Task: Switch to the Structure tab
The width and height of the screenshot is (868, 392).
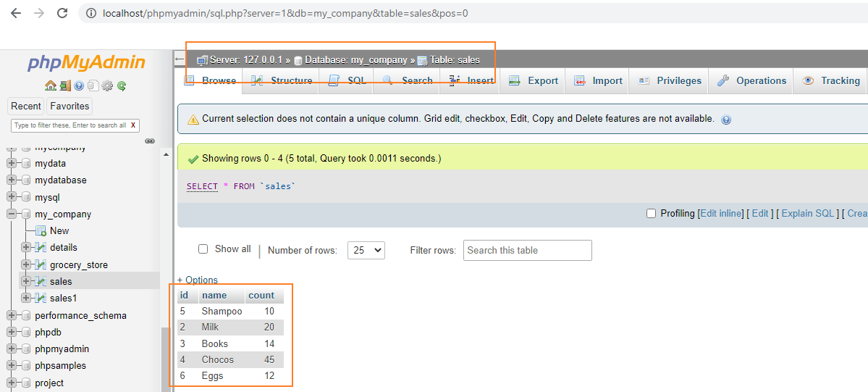Action: point(281,81)
